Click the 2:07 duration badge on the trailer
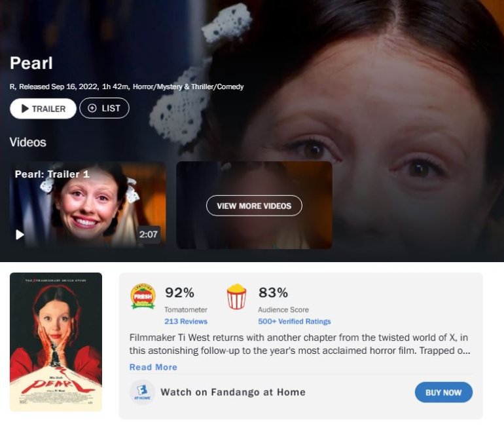 (x=149, y=234)
